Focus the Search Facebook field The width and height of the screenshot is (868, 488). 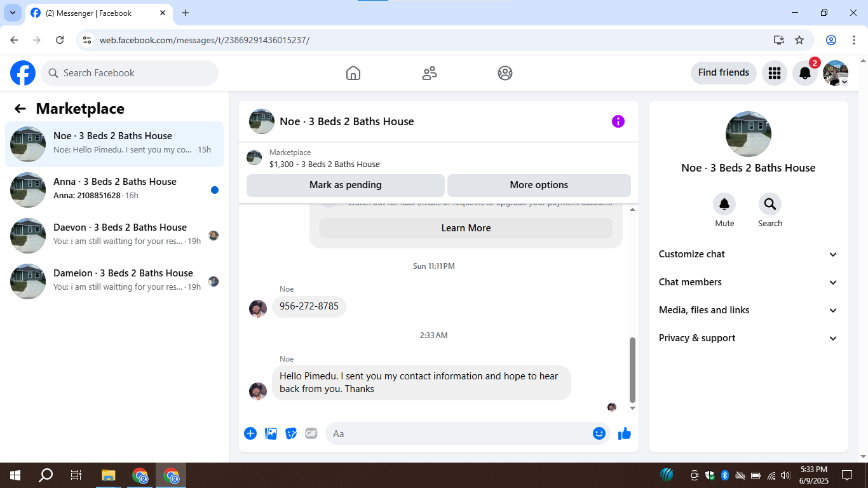pyautogui.click(x=130, y=73)
